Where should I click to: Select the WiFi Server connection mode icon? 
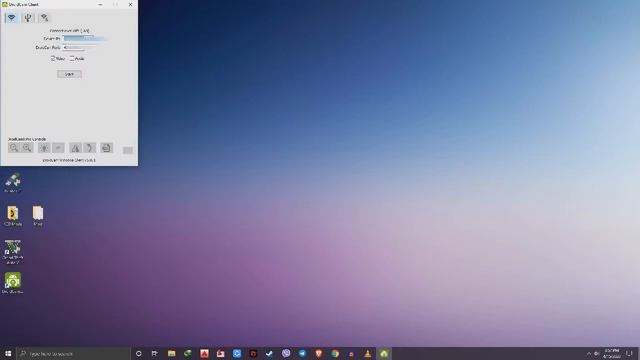click(x=44, y=18)
